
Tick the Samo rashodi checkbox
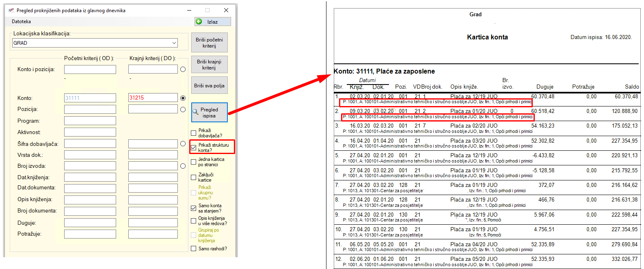click(x=194, y=249)
